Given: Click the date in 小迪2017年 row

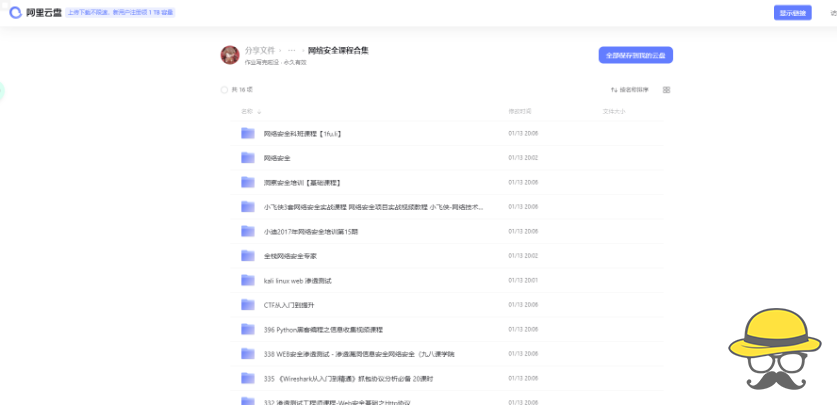Looking at the screenshot, I should click(x=523, y=232).
